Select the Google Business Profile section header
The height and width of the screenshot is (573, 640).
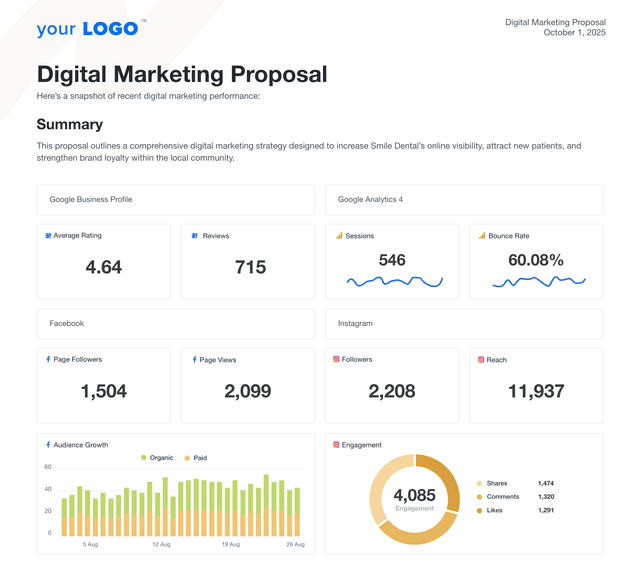[x=91, y=200]
